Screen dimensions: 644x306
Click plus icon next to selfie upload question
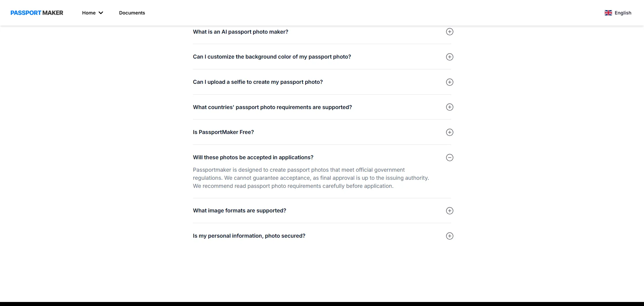pos(449,82)
